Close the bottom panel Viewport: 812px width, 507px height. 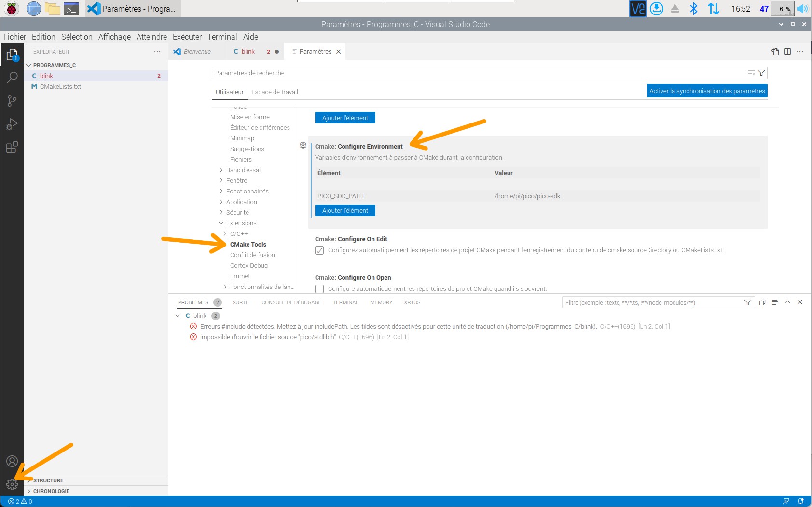tap(800, 302)
